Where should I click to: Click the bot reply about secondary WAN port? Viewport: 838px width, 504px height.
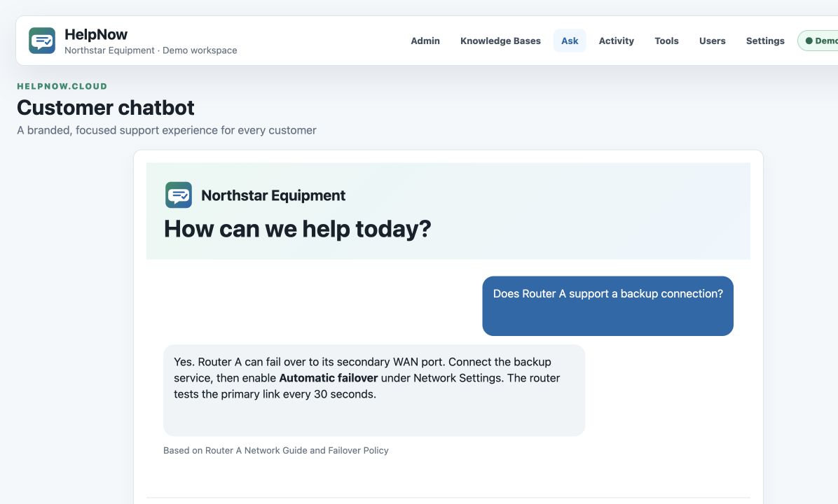click(374, 391)
